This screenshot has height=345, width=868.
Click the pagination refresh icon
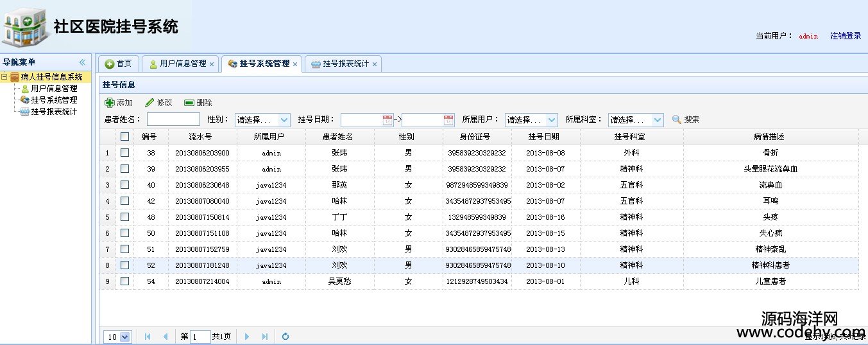tap(285, 337)
